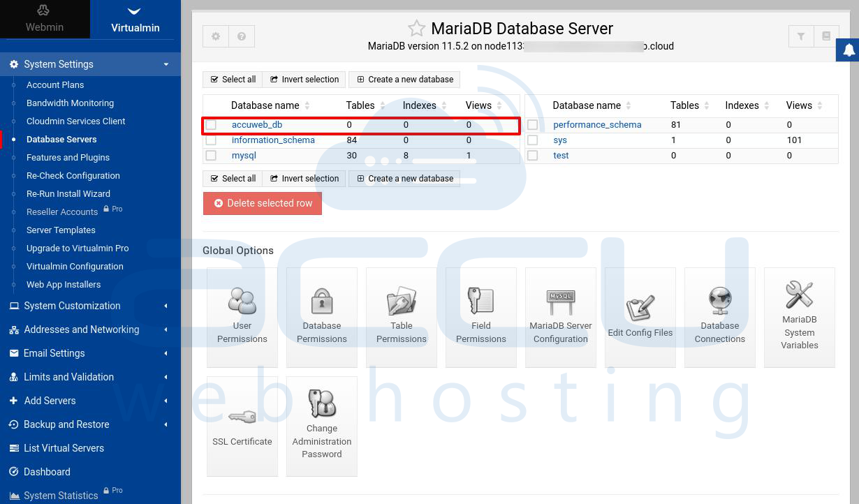This screenshot has width=859, height=504.
Task: Favorite this module with the star icon
Action: click(417, 29)
